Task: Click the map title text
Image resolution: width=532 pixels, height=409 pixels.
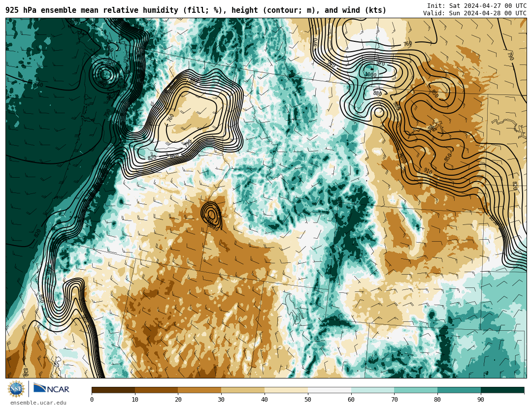Action: click(x=196, y=10)
